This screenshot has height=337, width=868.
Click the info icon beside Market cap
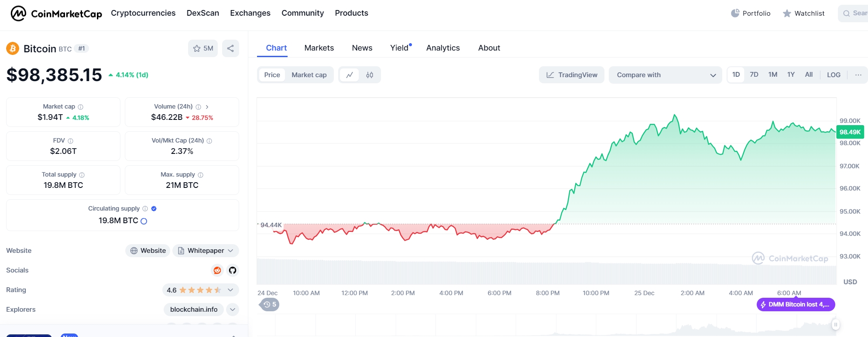point(81,107)
